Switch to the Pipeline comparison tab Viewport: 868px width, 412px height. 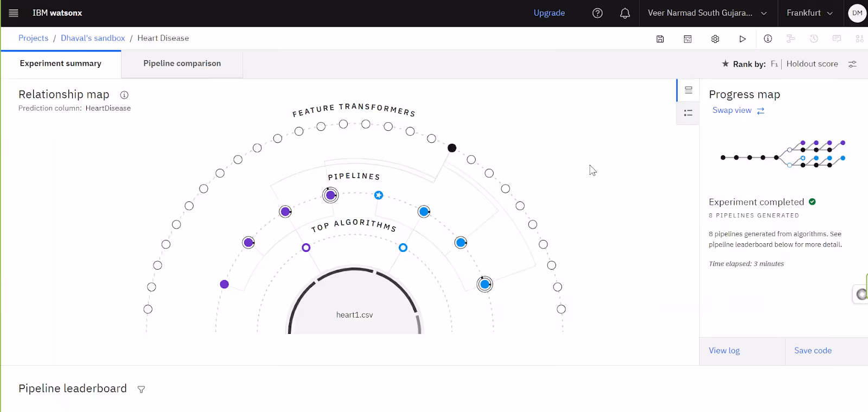tap(182, 64)
